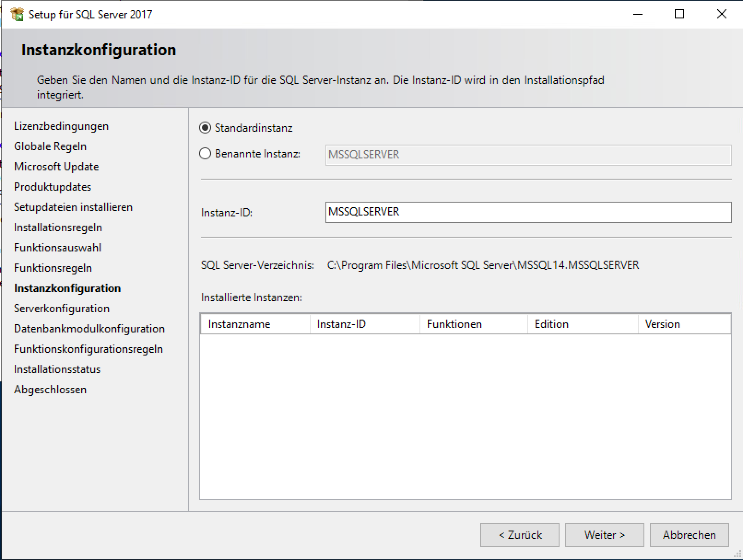Viewport: 743px width, 560px height.
Task: Select the Edition column header
Action: point(582,324)
